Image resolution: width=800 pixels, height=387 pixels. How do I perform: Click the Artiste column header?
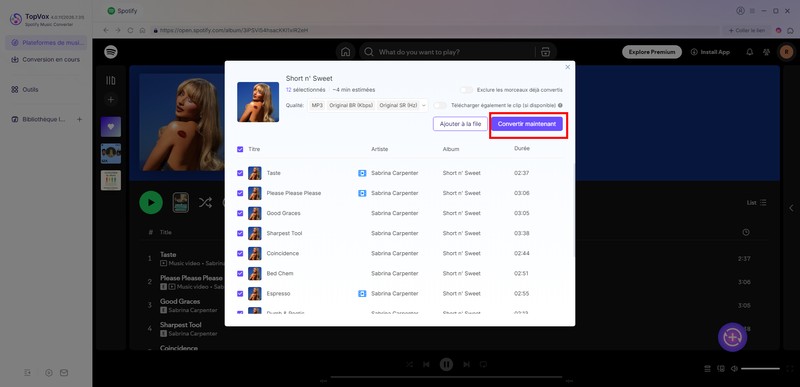click(x=380, y=149)
